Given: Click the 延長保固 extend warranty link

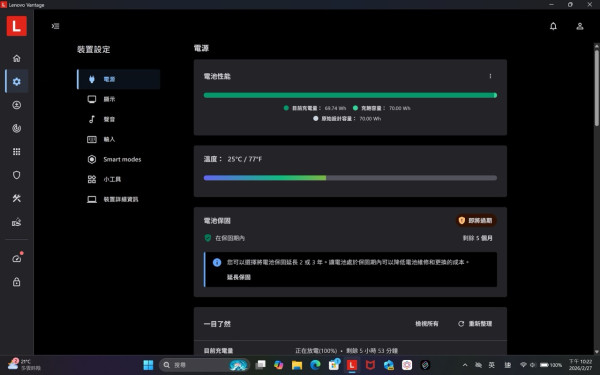Looking at the screenshot, I should click(239, 277).
